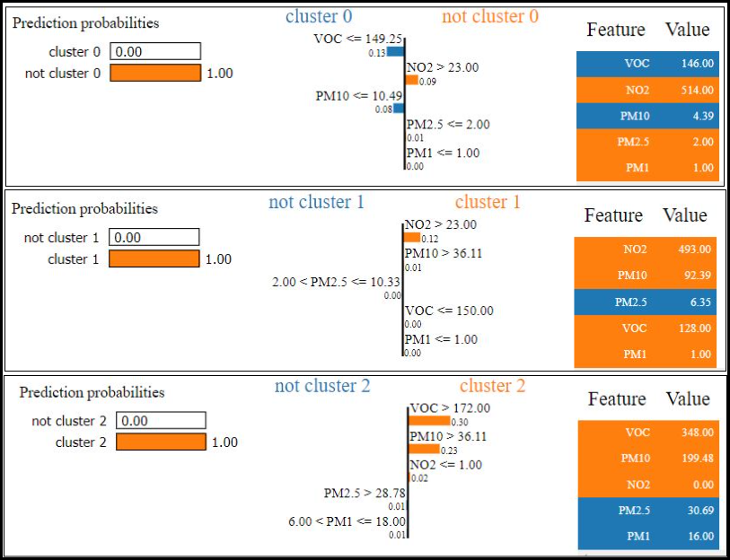Click the orange cluster 1 probability bar
The width and height of the screenshot is (730, 560).
click(154, 259)
